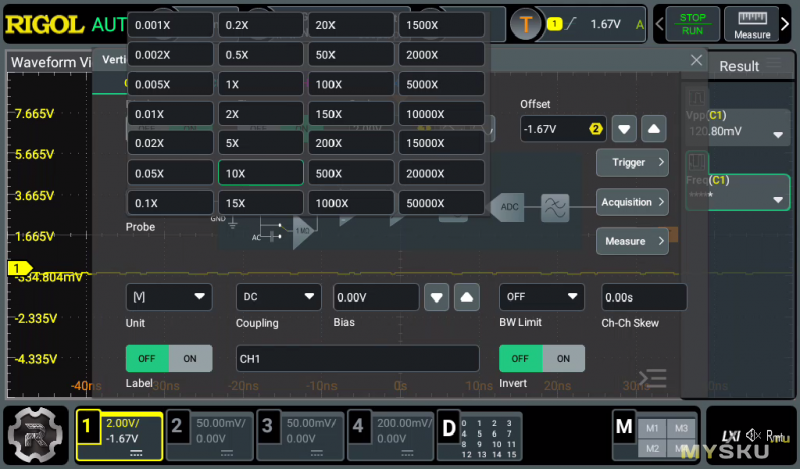Choose 100X from the probe ratio list
This screenshot has width=800, height=469.
click(350, 85)
